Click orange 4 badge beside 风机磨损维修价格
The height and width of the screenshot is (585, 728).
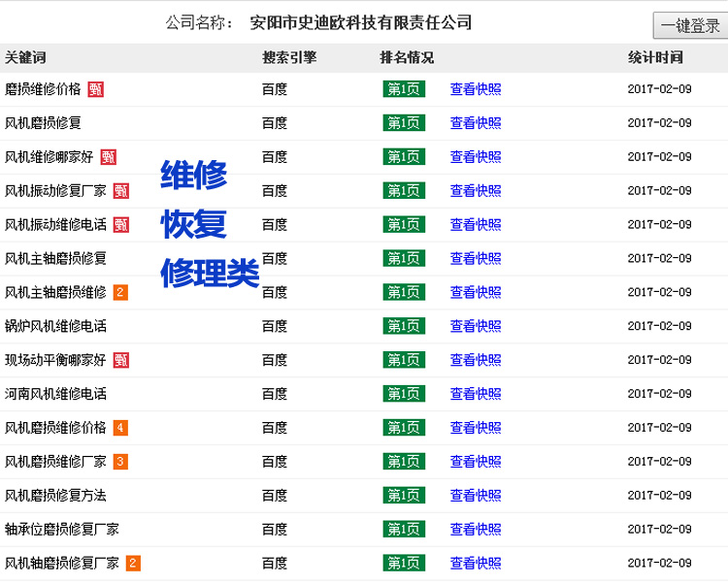(x=120, y=428)
